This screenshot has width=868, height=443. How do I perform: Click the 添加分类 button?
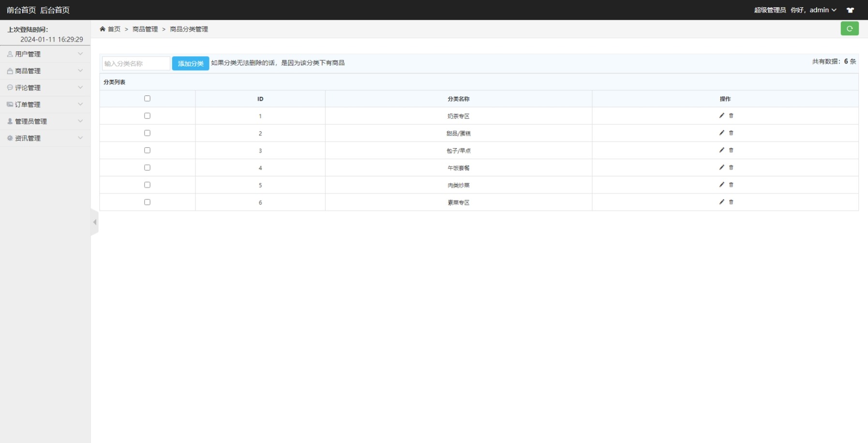[191, 63]
